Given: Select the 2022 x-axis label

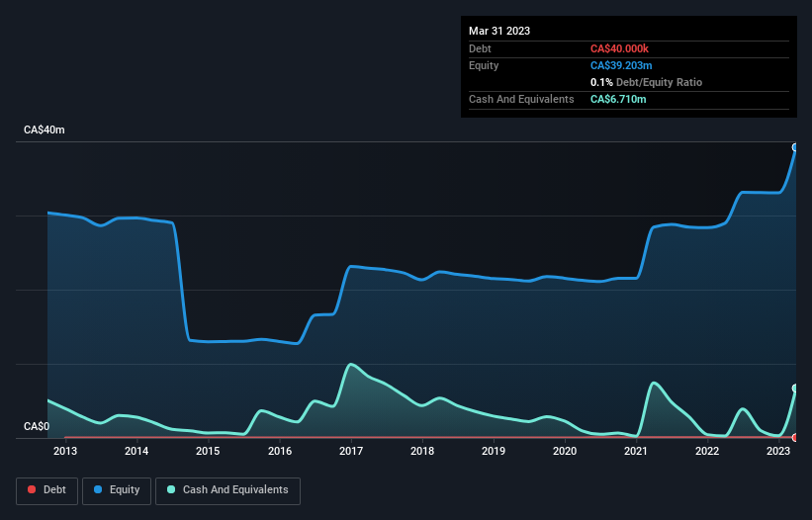Looking at the screenshot, I should tap(707, 451).
